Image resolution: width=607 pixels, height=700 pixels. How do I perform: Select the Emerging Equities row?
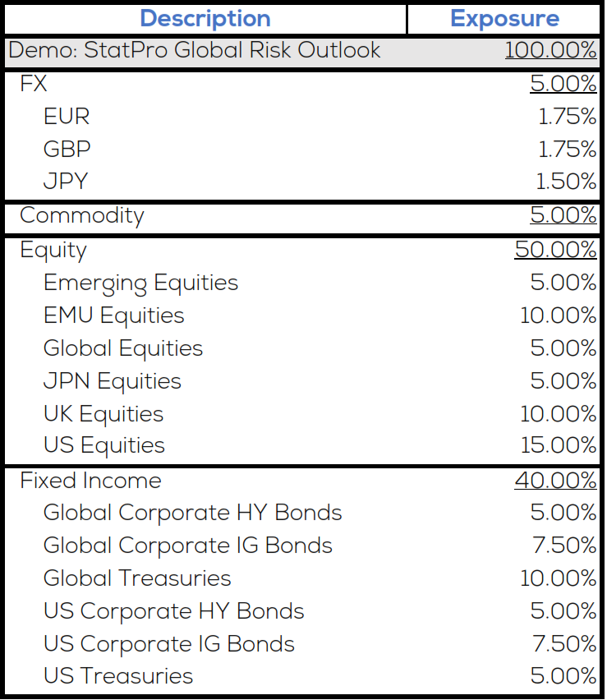click(140, 283)
